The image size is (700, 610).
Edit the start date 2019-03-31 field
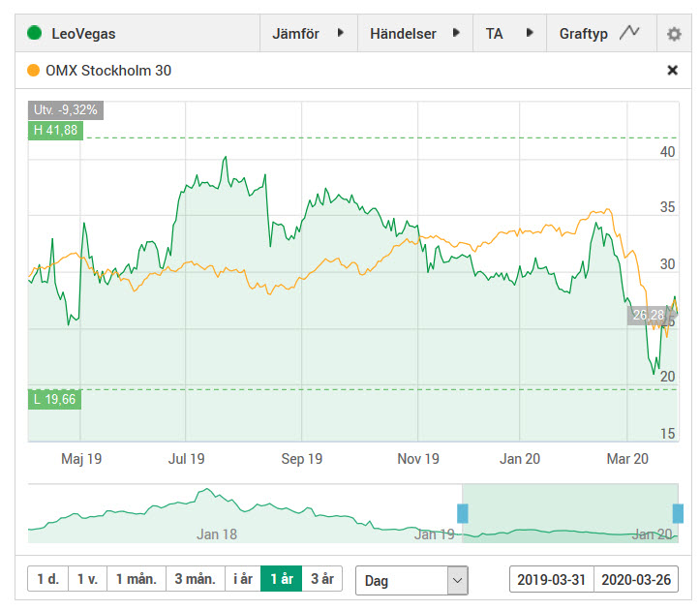coord(551,580)
